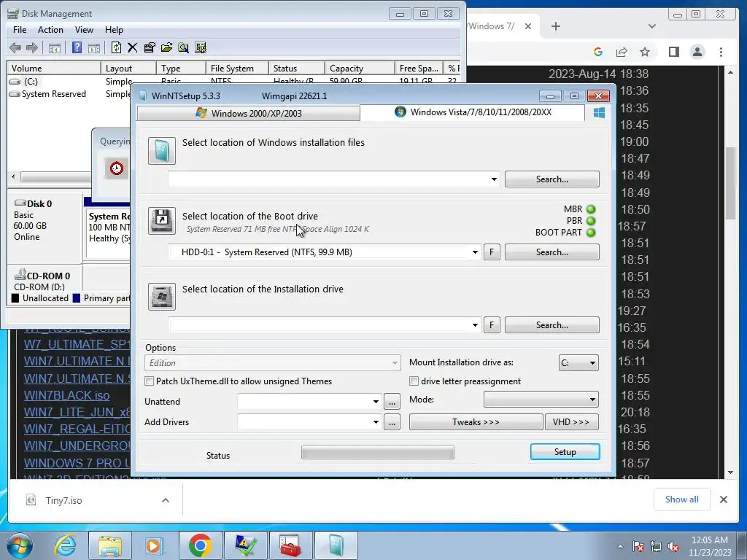This screenshot has height=560, width=747.
Task: Toggle the console tree pane toolbar icon
Action: click(54, 47)
